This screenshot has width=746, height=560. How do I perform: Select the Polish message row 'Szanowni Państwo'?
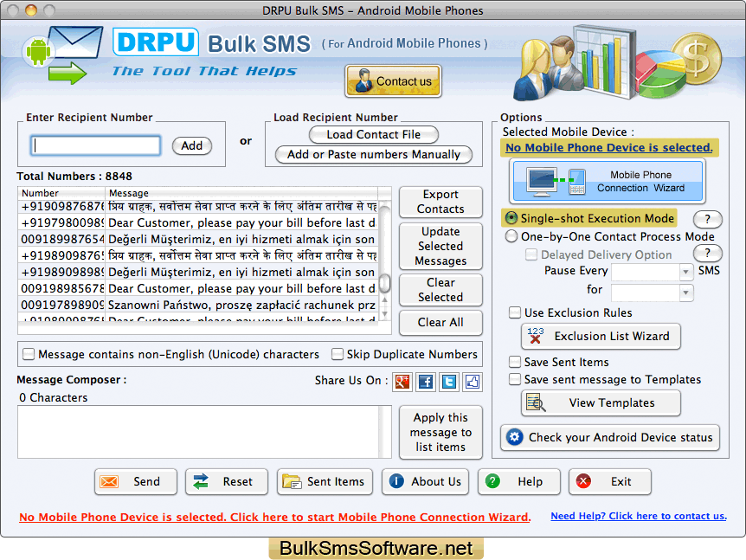click(198, 305)
